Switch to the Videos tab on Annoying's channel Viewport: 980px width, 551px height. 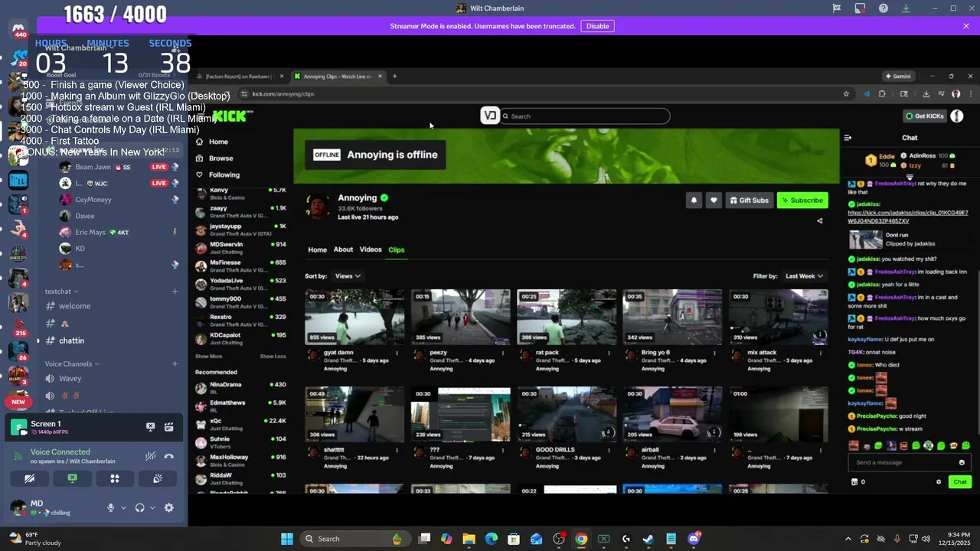371,249
